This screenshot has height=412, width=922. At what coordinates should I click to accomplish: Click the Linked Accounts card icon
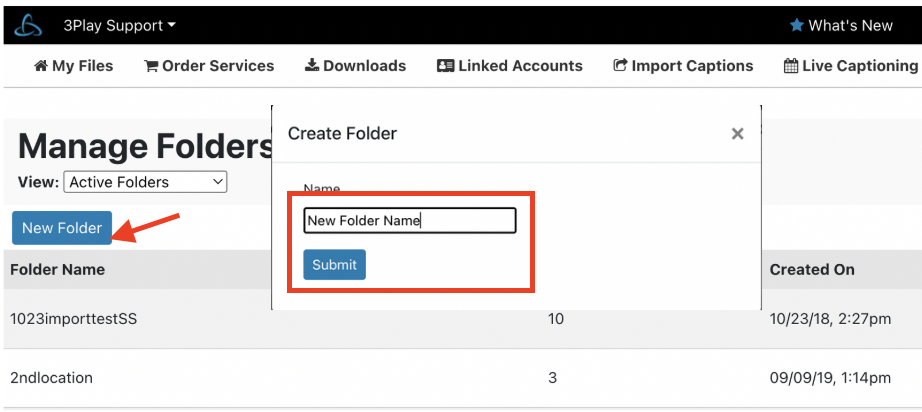coord(445,66)
